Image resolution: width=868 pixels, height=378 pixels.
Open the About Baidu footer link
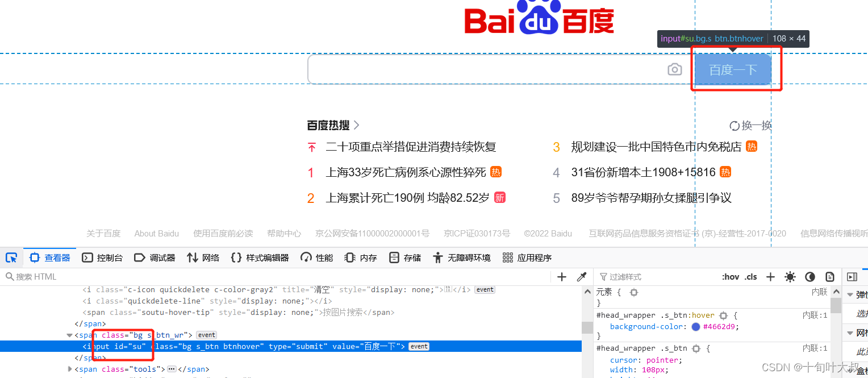pos(157,234)
